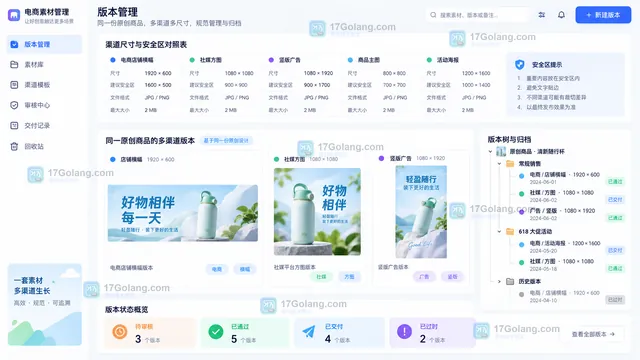640x360 pixels.
Task: Collapse the 原创商品 · 清新随行杯 tree node
Action: (x=490, y=151)
